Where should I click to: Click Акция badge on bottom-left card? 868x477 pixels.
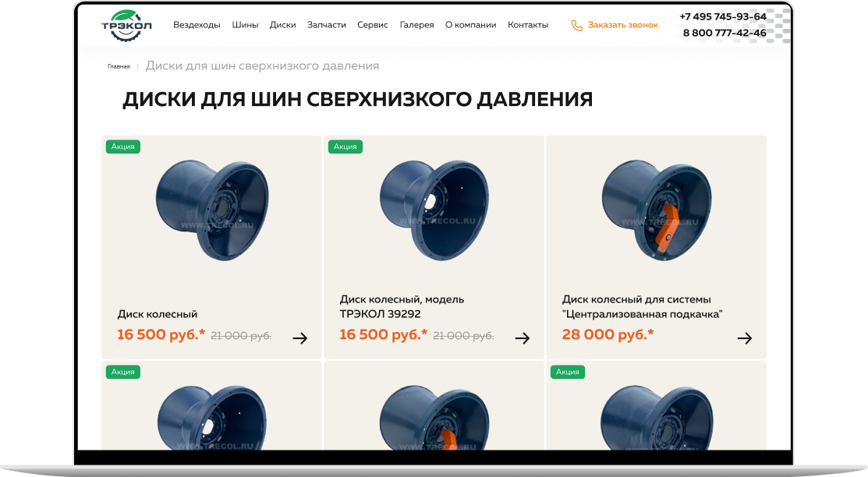(x=123, y=372)
